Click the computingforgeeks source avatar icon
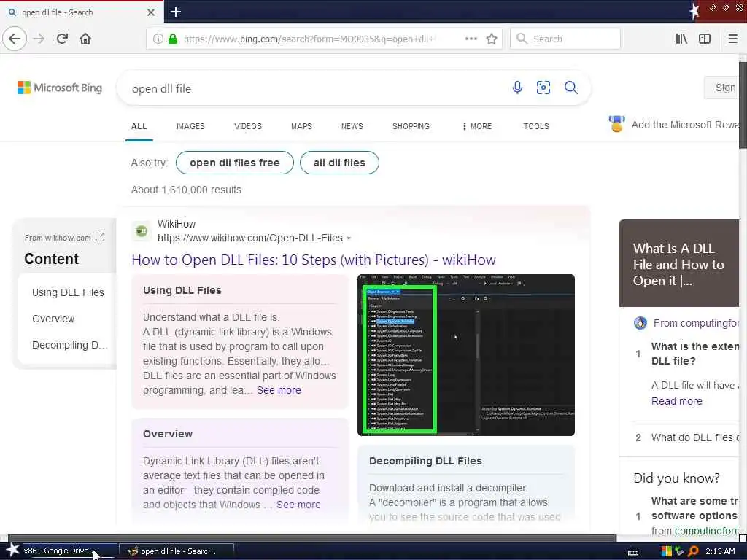 [640, 323]
